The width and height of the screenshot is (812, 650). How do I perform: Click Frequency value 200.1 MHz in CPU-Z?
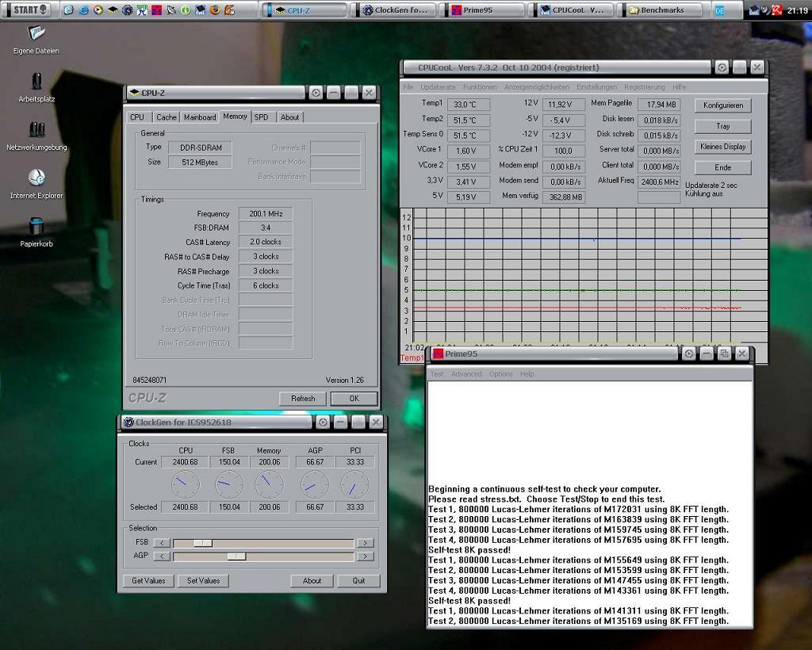(266, 214)
